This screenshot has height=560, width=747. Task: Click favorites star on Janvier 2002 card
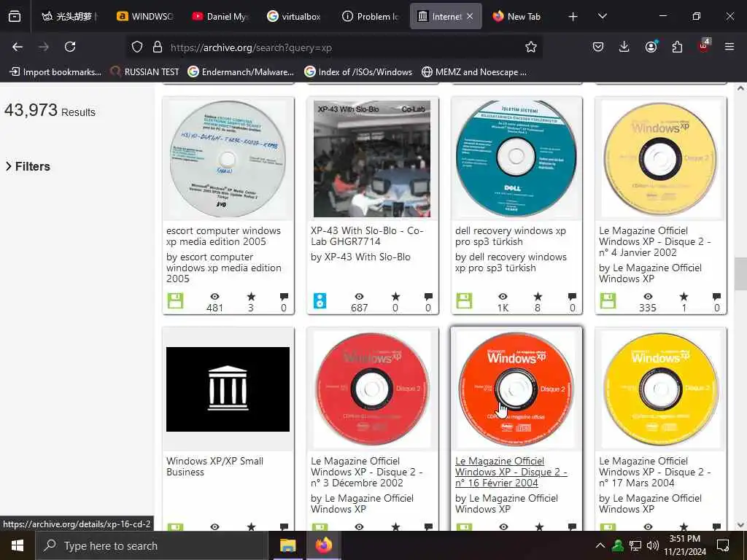[684, 296]
